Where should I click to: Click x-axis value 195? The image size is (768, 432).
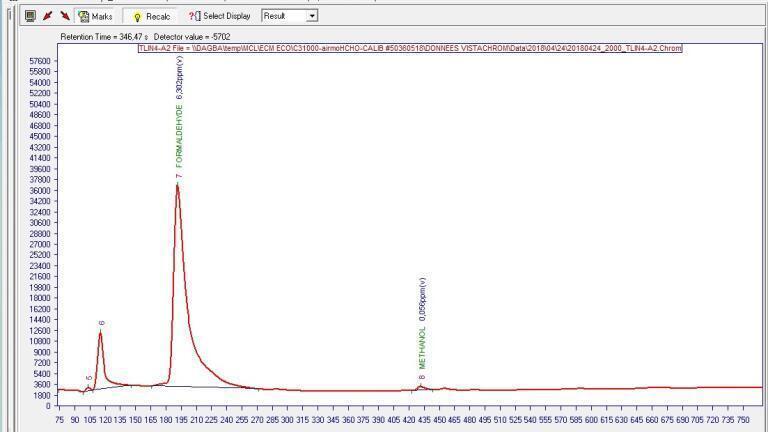coord(181,420)
